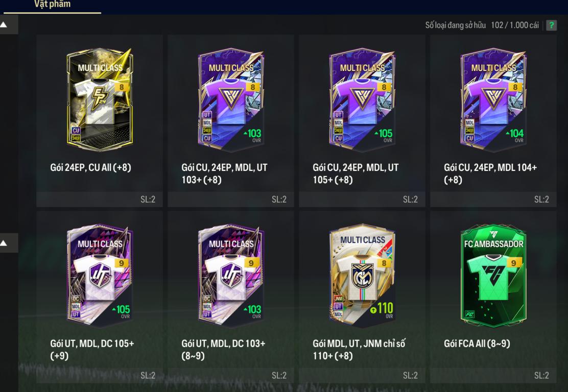The image size is (568, 392).
Task: Select the purple 103 OVR MULTICLASS pack card
Action: [x=231, y=100]
